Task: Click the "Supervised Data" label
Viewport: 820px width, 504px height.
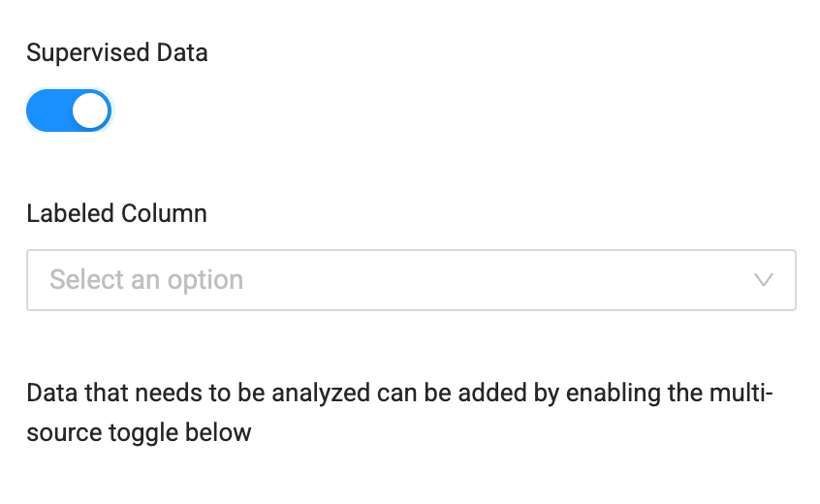Action: (x=117, y=52)
